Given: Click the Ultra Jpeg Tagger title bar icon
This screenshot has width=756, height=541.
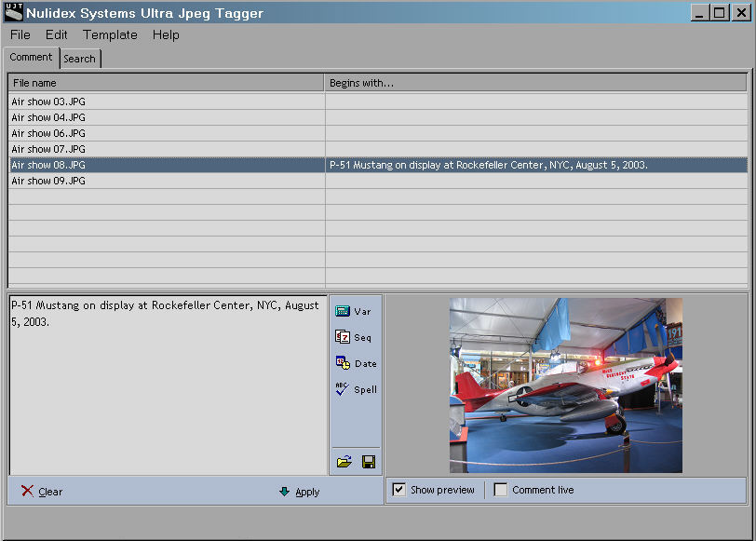Looking at the screenshot, I should click(13, 12).
